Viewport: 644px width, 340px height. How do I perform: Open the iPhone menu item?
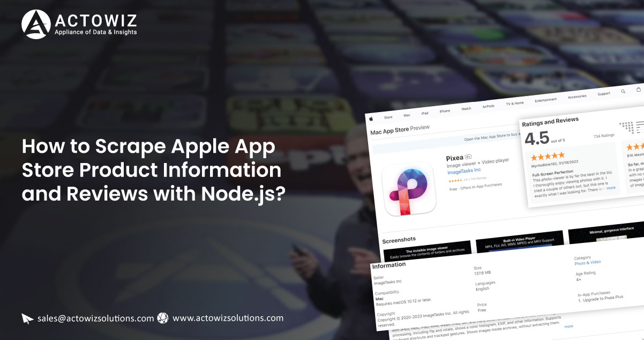pos(445,110)
